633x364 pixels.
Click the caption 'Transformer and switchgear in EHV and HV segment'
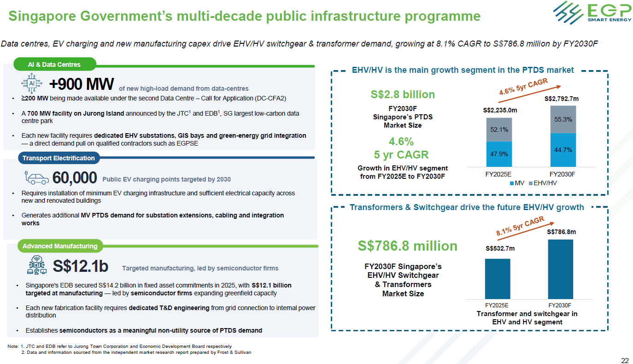point(527,318)
